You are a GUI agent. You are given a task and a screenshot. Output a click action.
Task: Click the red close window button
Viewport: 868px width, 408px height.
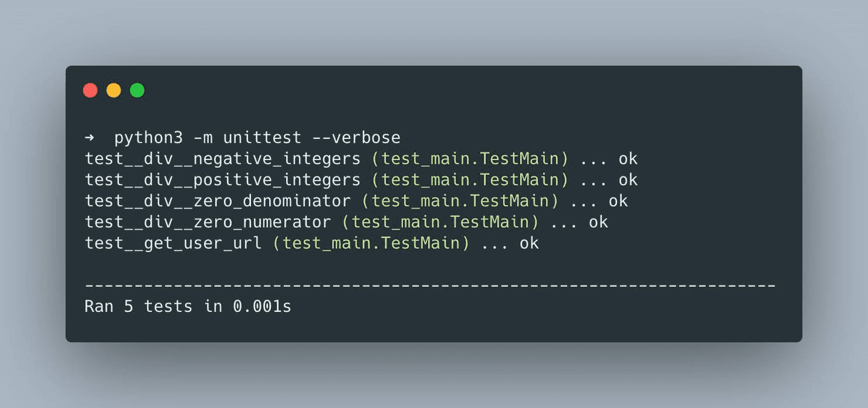pyautogui.click(x=90, y=90)
